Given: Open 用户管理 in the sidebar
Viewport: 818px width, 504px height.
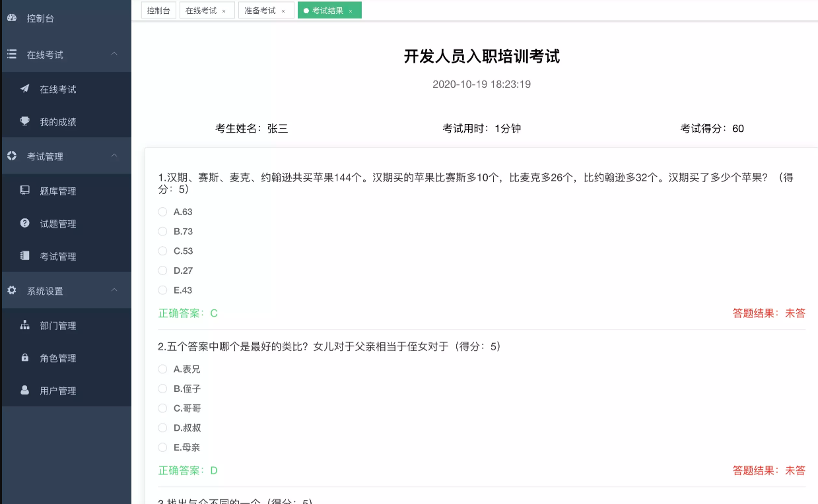Looking at the screenshot, I should tap(66, 391).
